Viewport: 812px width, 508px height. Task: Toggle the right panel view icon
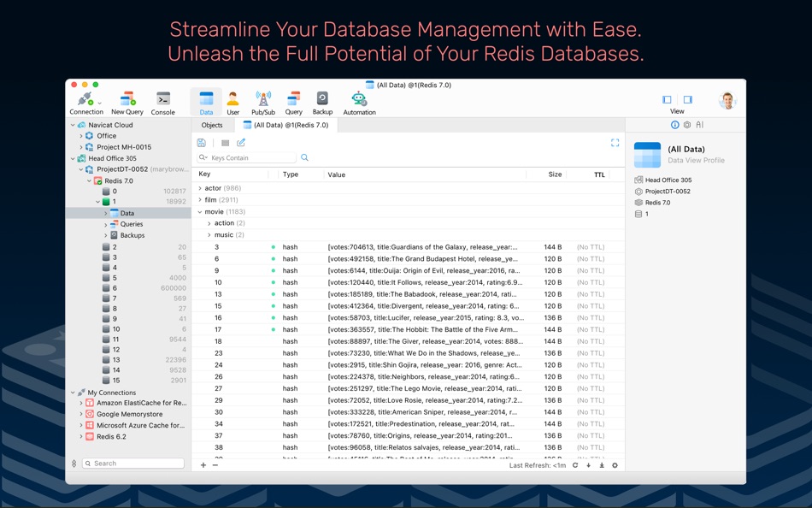(x=688, y=99)
